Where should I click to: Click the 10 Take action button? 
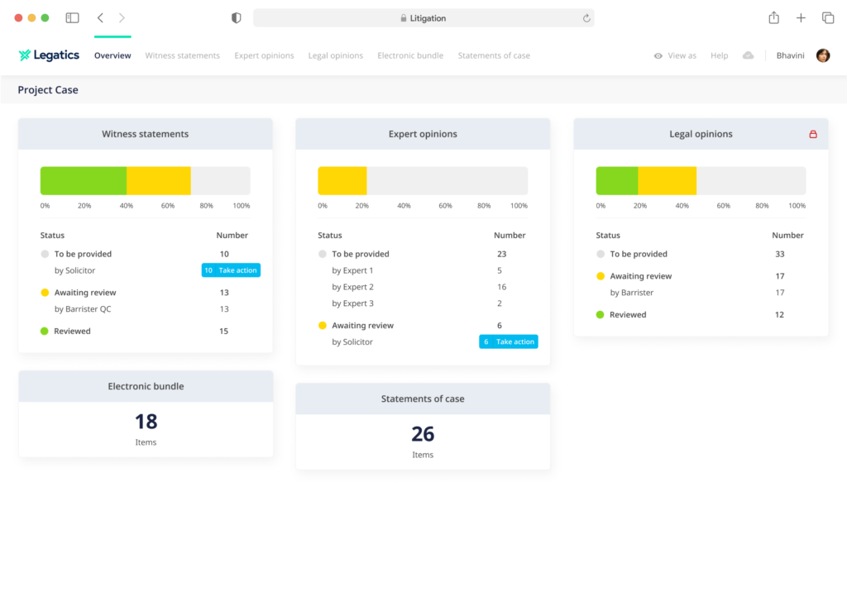click(x=231, y=270)
